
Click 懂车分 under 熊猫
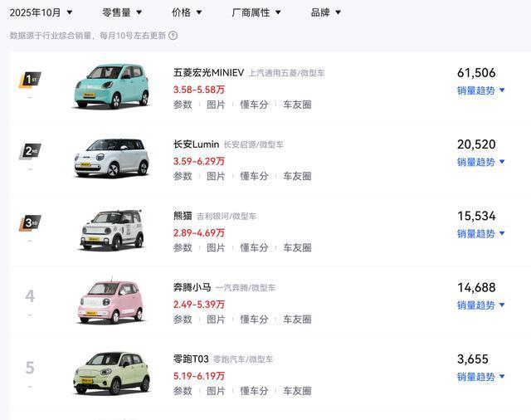[x=254, y=247]
